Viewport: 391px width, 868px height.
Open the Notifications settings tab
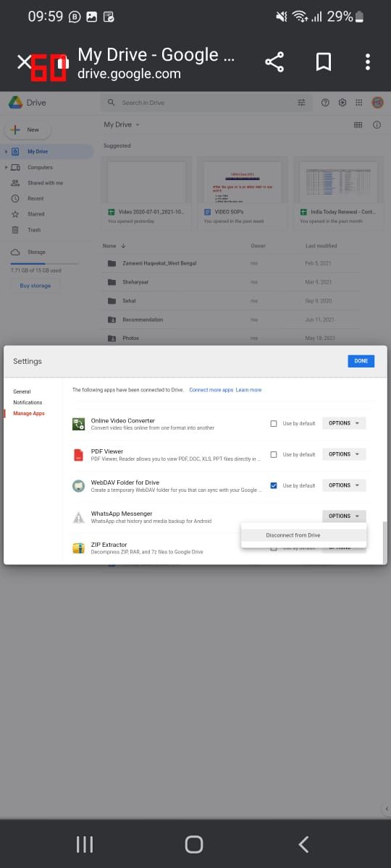pyautogui.click(x=28, y=402)
